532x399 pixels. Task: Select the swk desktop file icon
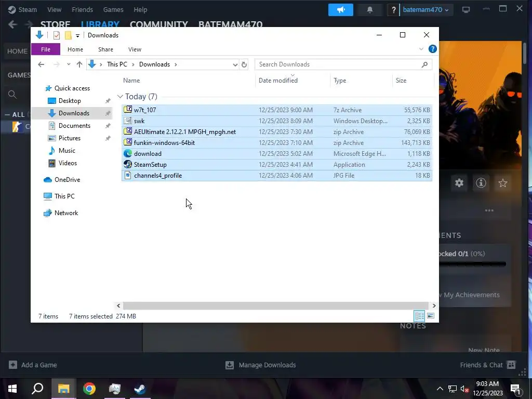pyautogui.click(x=128, y=121)
